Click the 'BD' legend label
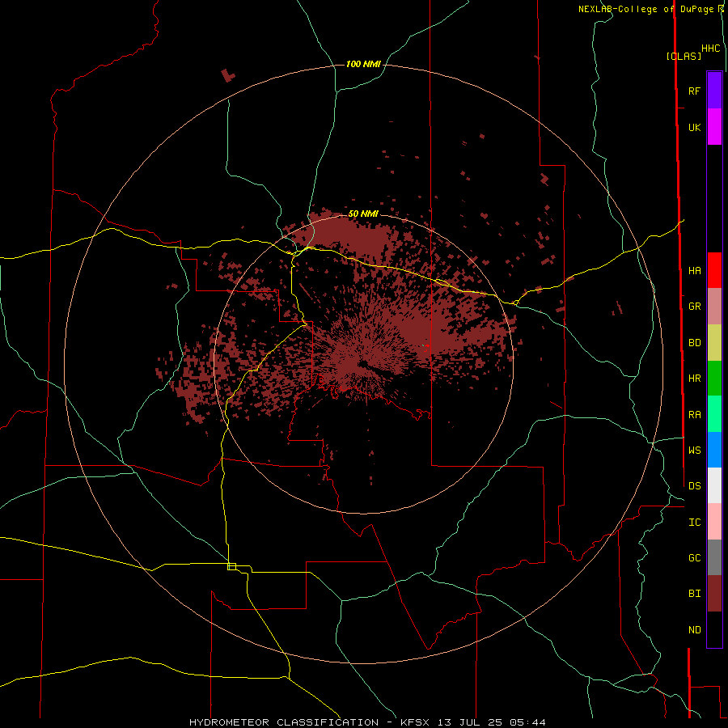Image resolution: width=728 pixels, height=728 pixels. pyautogui.click(x=694, y=343)
